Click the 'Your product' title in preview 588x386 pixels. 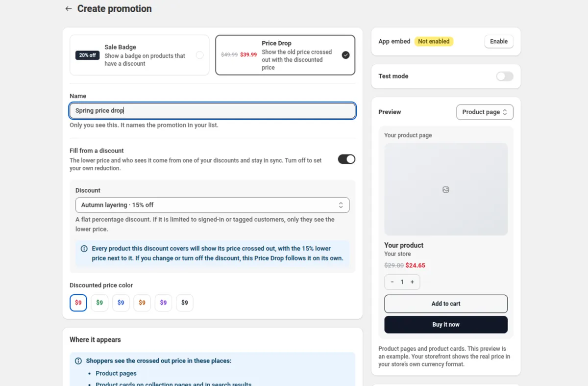[404, 245]
